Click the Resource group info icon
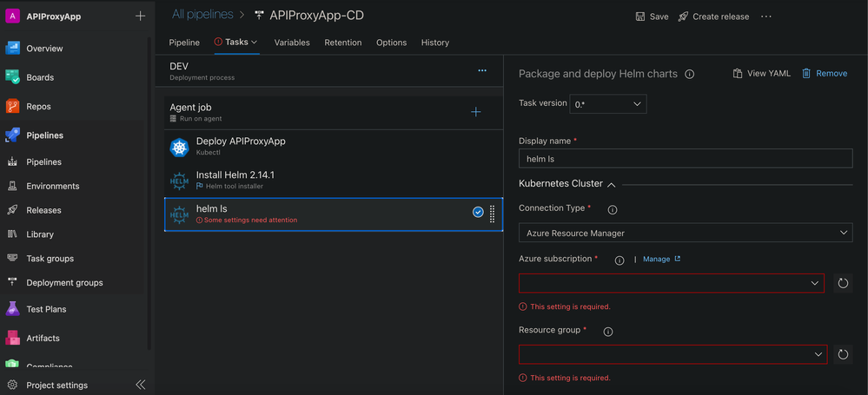 coord(608,332)
